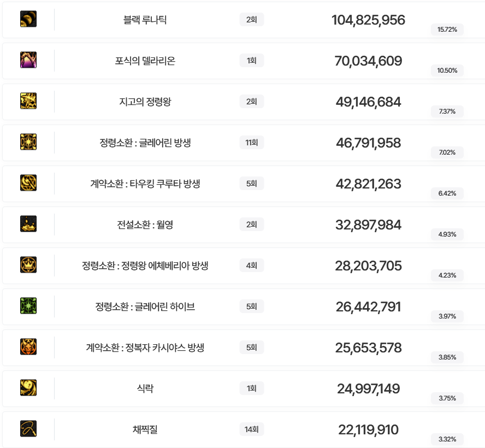Click the 글레어린 하이브 skill icon
This screenshot has width=485, height=448.
pyautogui.click(x=28, y=306)
